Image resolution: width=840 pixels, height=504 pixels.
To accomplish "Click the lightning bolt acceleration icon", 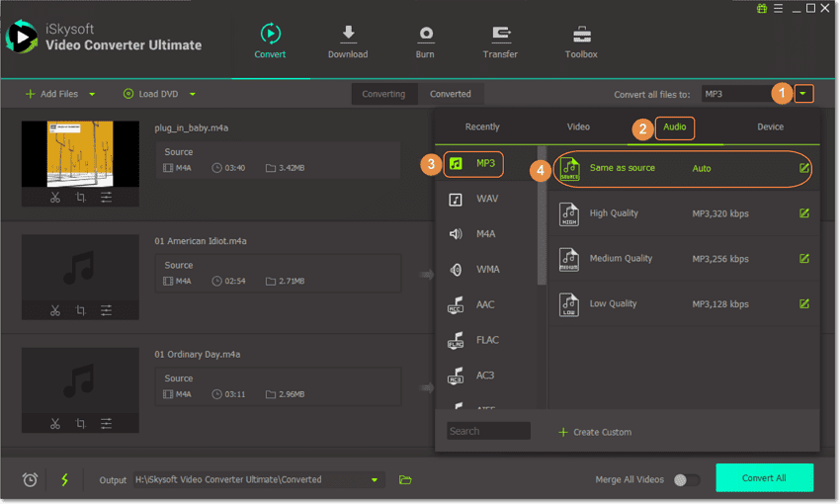I will (65, 479).
